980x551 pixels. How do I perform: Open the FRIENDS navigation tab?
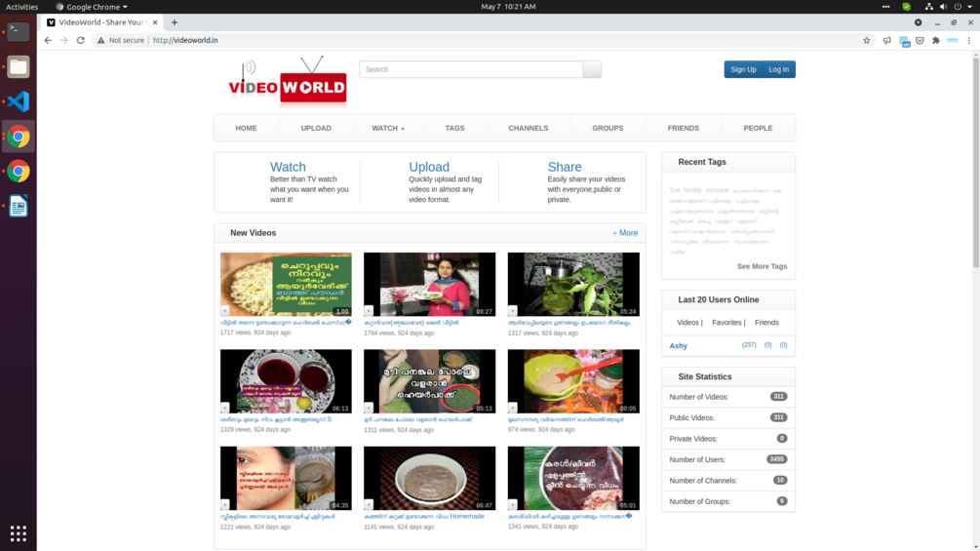pyautogui.click(x=684, y=128)
